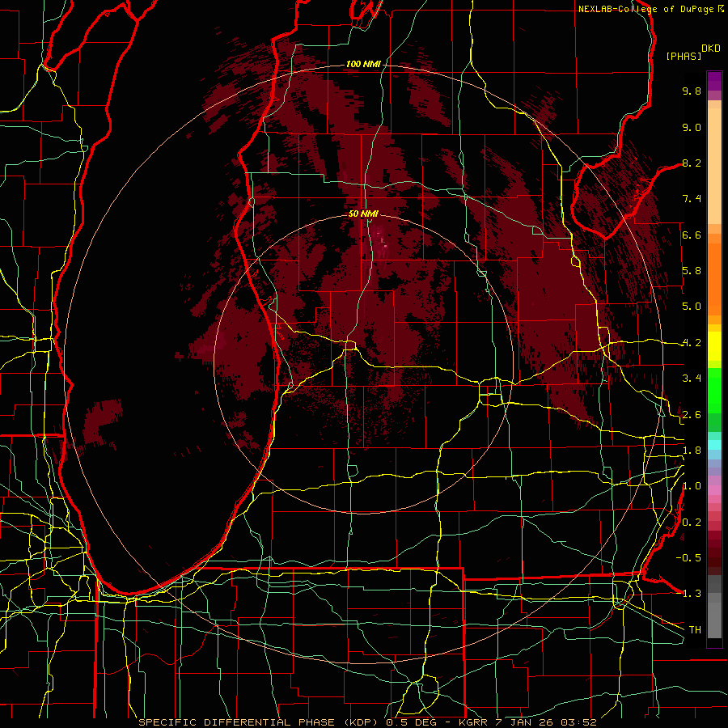Screen dimensions: 728x728
Task: Click the 0.2 value on the scale
Action: click(692, 523)
